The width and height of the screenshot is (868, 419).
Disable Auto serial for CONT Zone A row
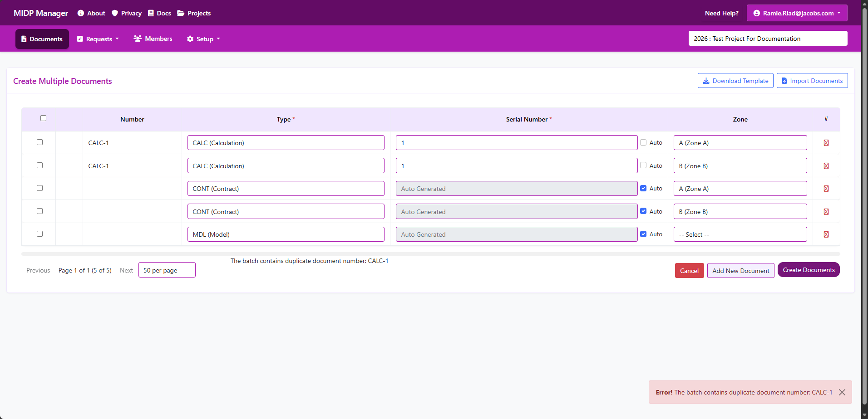click(643, 188)
